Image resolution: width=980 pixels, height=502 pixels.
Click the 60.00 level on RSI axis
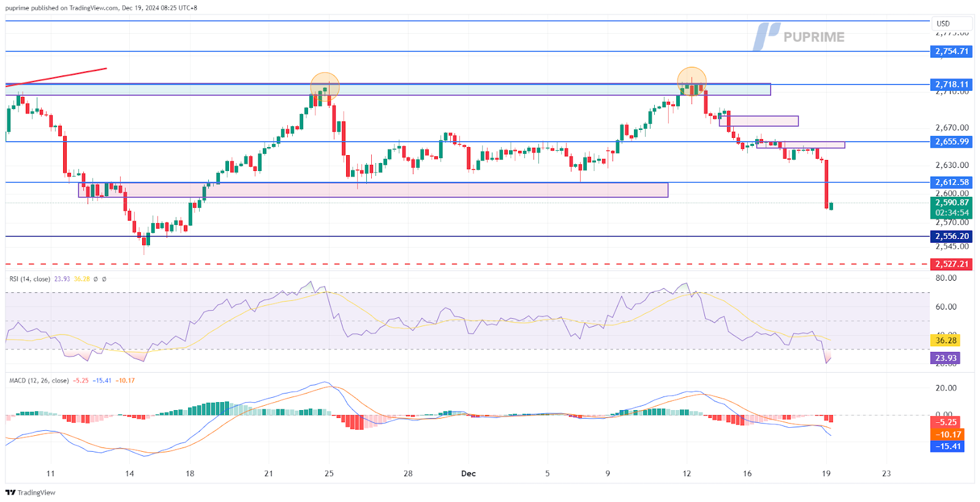[x=946, y=306]
